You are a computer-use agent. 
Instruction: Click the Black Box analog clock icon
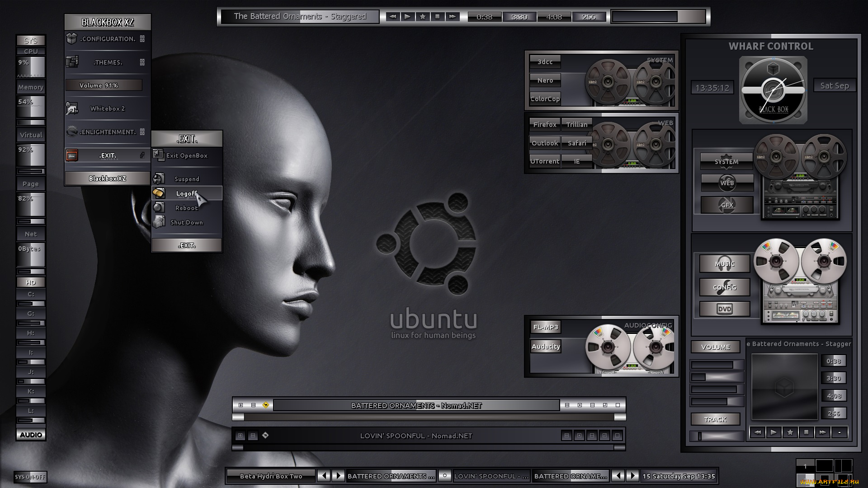tap(773, 90)
